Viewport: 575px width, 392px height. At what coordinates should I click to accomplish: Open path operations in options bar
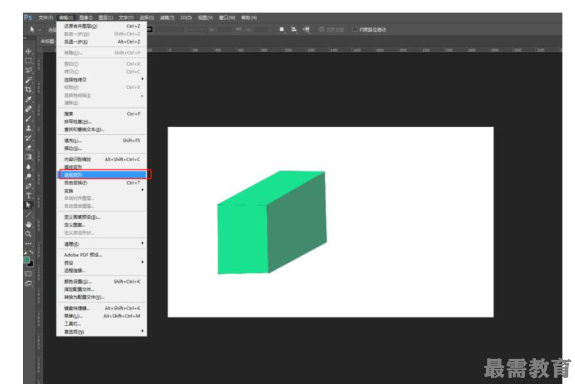(x=282, y=29)
